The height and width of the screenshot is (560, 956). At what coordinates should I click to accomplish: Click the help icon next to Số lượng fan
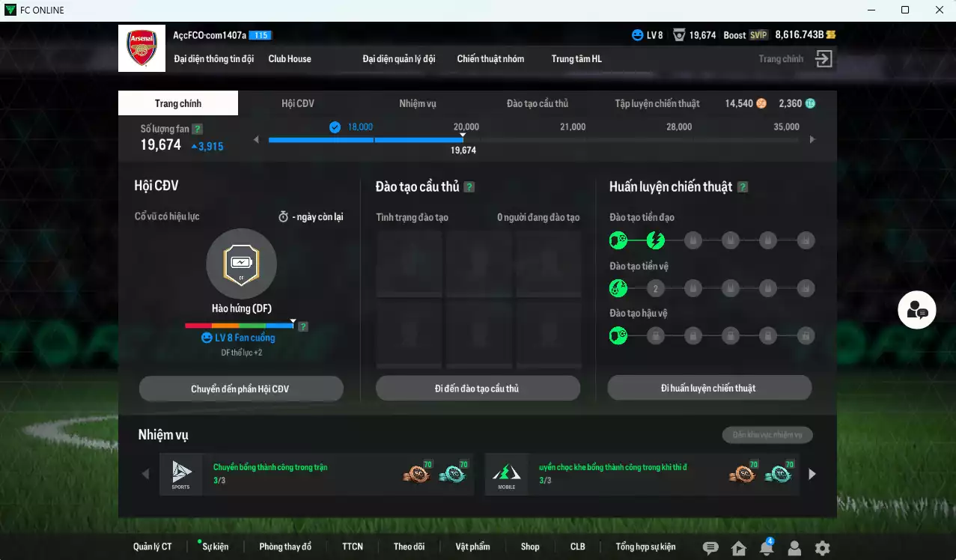[x=197, y=129]
